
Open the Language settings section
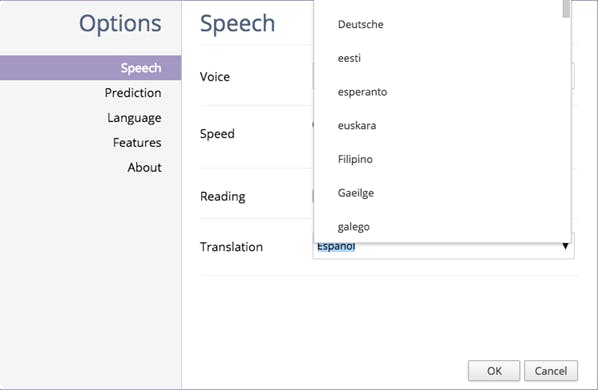pos(134,118)
